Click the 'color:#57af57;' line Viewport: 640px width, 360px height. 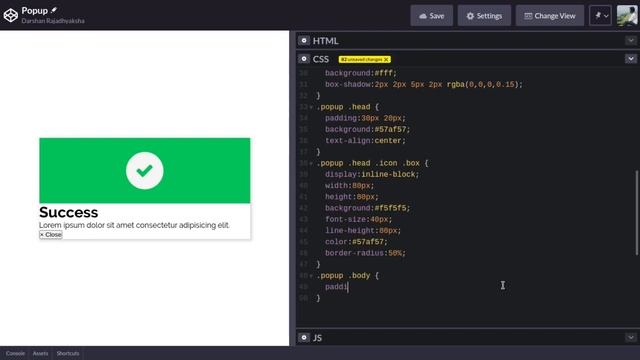[356, 242]
